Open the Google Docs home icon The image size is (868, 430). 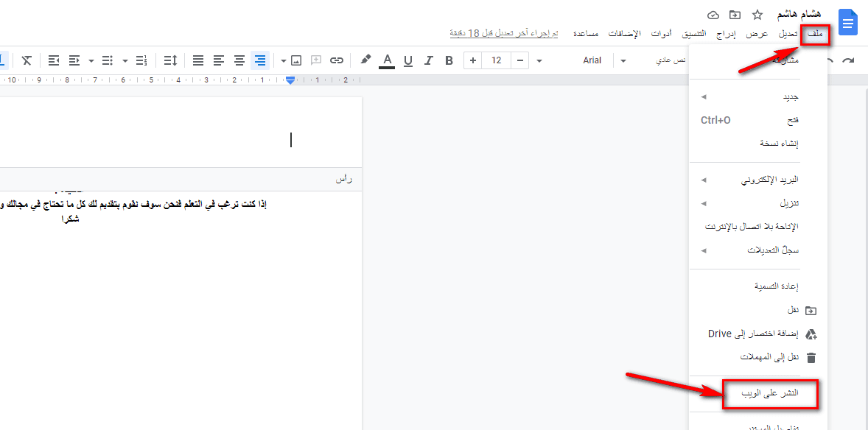[x=847, y=23]
